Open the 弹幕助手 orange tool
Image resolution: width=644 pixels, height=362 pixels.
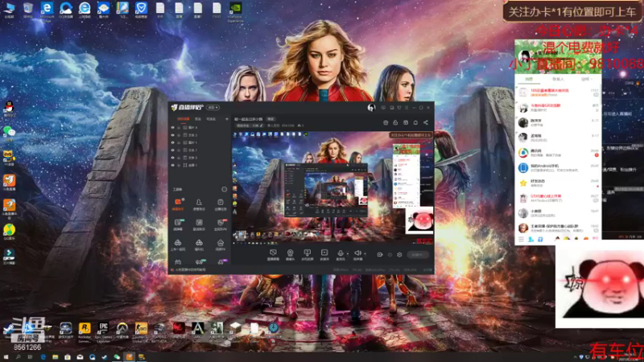click(x=178, y=204)
